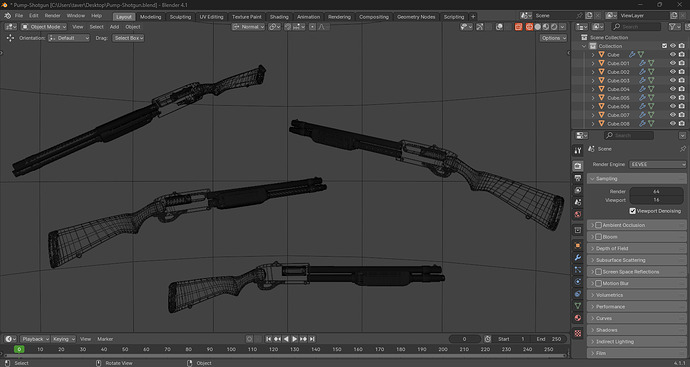Viewport: 690px width, 367px height.
Task: Adjust the Viewport samples field
Action: [656, 200]
